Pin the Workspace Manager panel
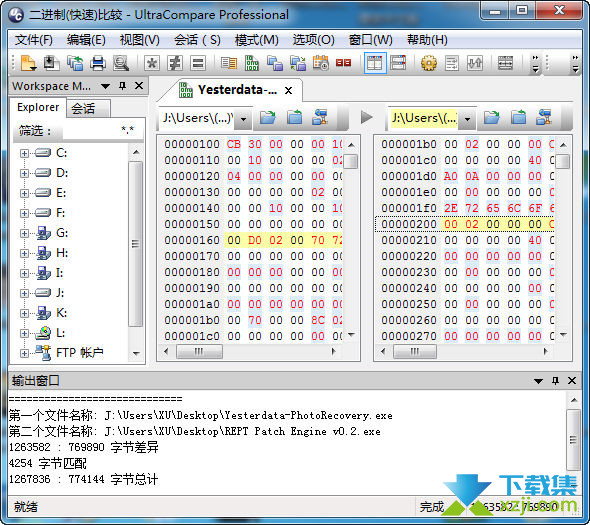This screenshot has height=525, width=590. pyautogui.click(x=122, y=86)
